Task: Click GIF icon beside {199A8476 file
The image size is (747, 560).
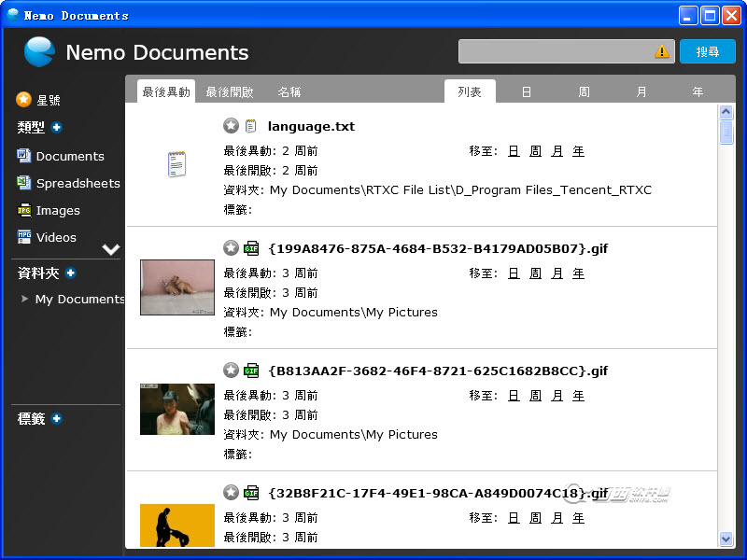Action: pos(251,248)
